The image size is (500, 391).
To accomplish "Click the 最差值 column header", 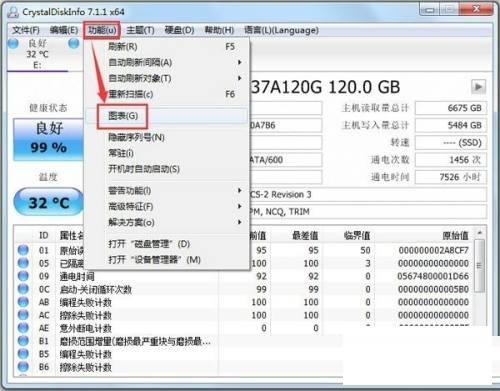I will [x=305, y=236].
